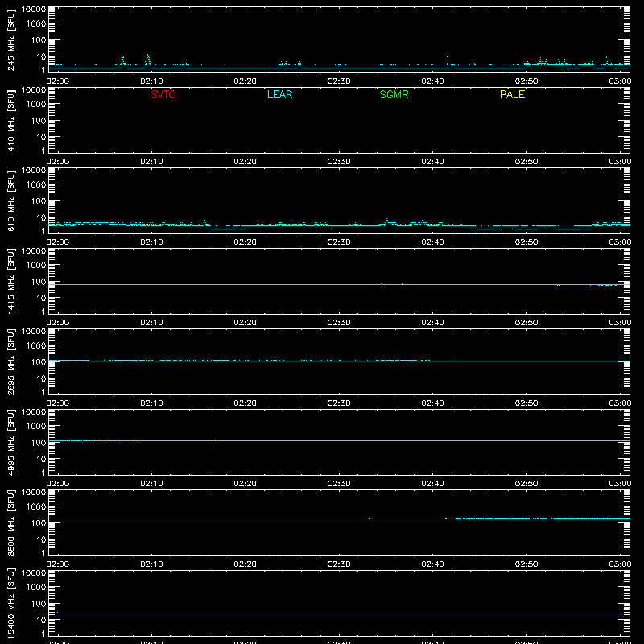
Task: Click the red SVTO station label
Action: click(163, 94)
